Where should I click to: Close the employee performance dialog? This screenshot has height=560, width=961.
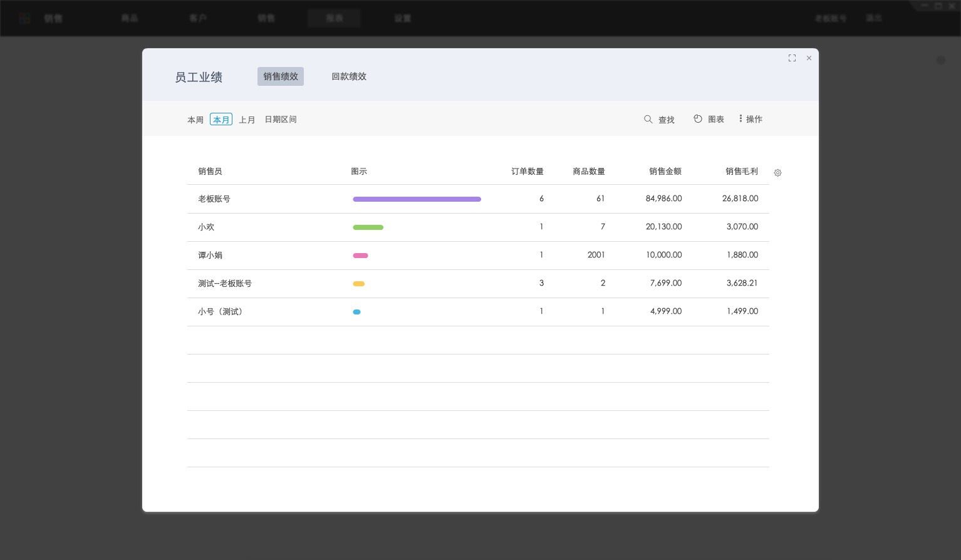(x=809, y=58)
